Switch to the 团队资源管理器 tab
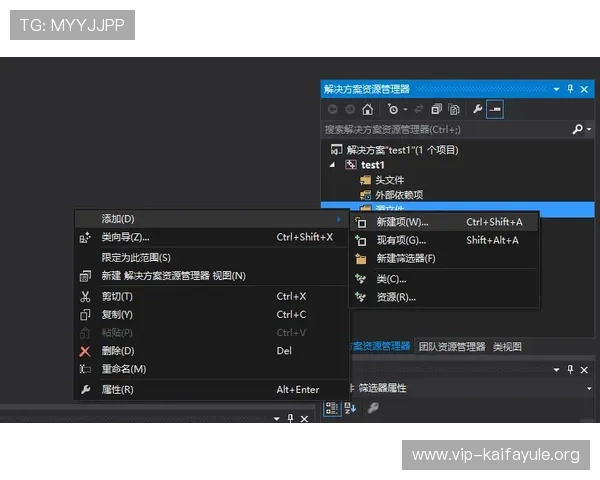 coord(452,347)
